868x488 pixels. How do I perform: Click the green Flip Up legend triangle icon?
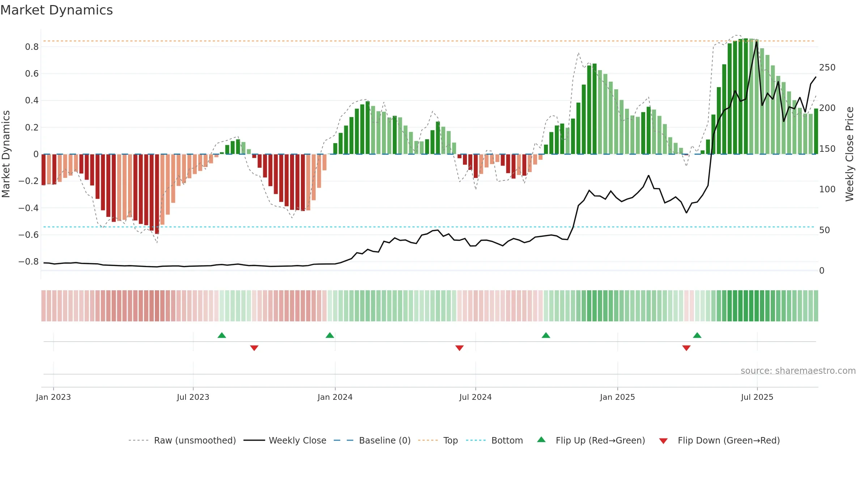(x=541, y=440)
